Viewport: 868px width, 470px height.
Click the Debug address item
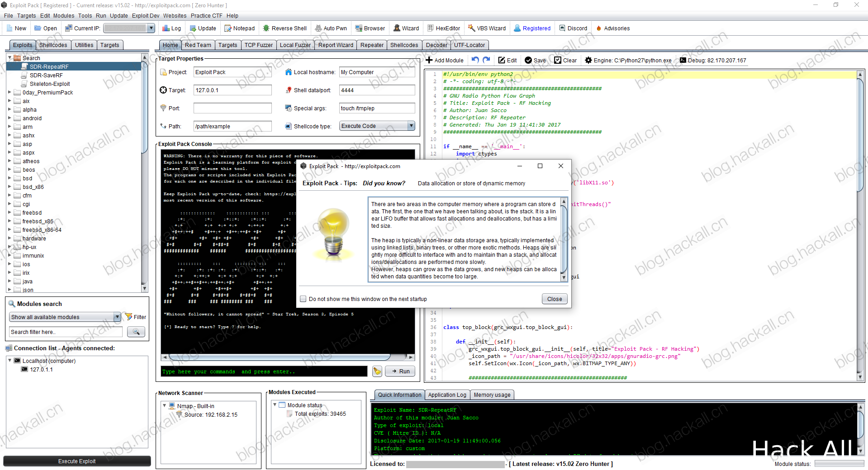[713, 60]
